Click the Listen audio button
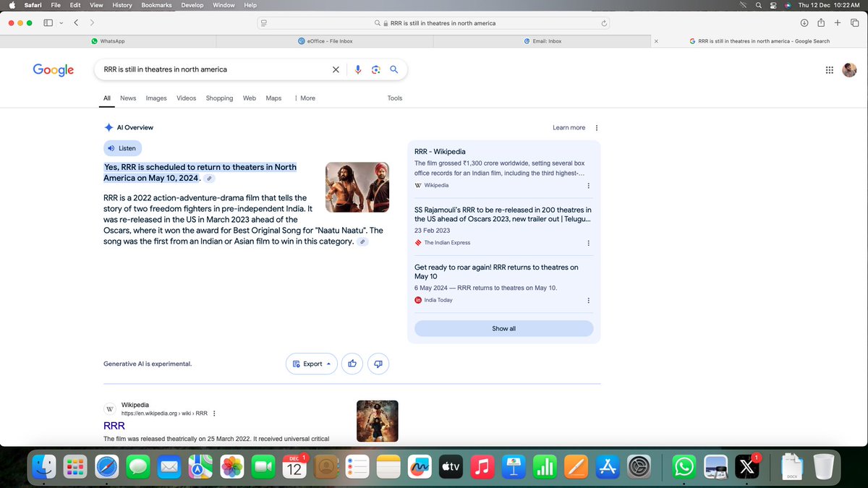This screenshot has height=488, width=868. coord(122,148)
